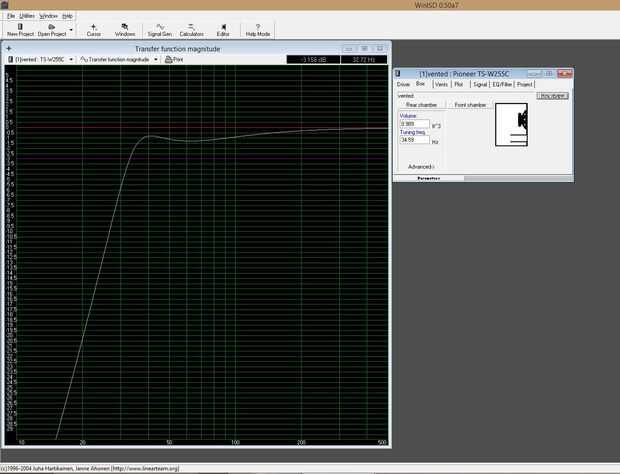The width and height of the screenshot is (620, 474).
Task: Enable Help Mode from the toolbar
Action: (x=258, y=29)
